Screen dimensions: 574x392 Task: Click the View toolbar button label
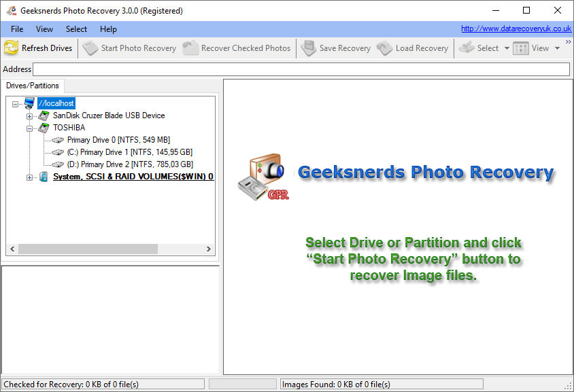(540, 48)
